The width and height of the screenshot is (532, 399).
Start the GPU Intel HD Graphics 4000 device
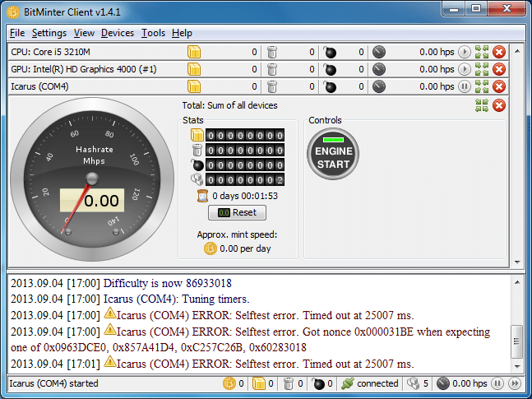click(x=464, y=69)
